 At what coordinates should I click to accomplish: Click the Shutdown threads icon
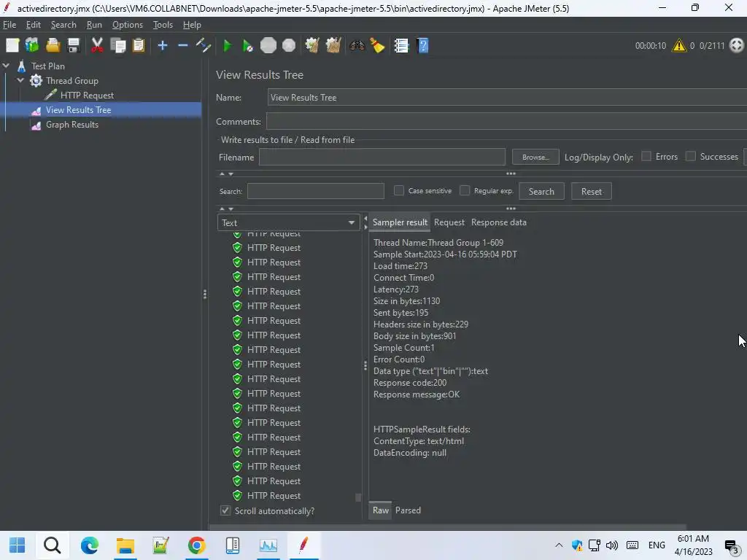[x=289, y=46]
